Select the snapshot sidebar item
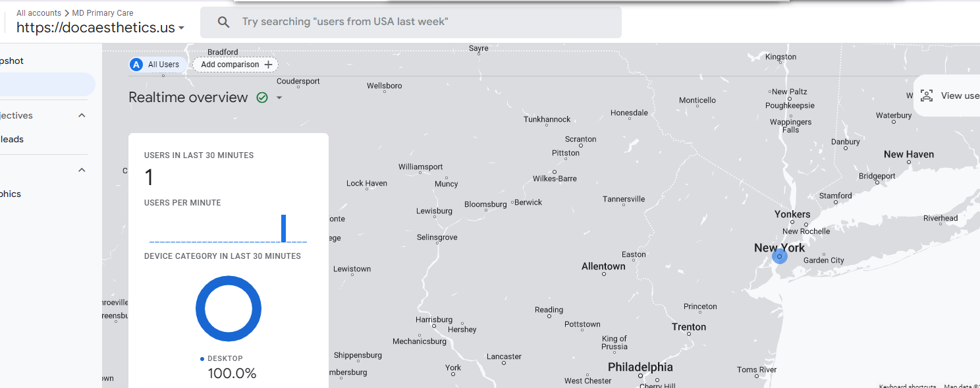The width and height of the screenshot is (980, 388). tap(12, 61)
